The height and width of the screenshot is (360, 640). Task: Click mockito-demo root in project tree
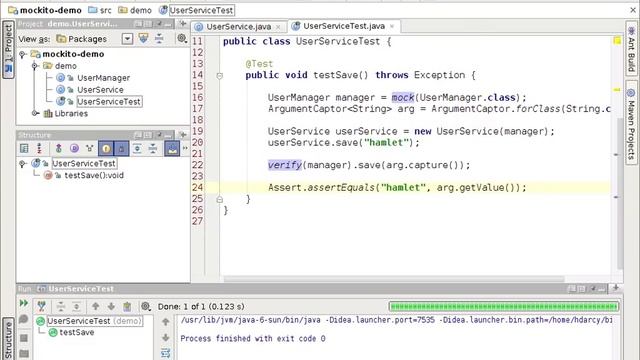(73, 54)
